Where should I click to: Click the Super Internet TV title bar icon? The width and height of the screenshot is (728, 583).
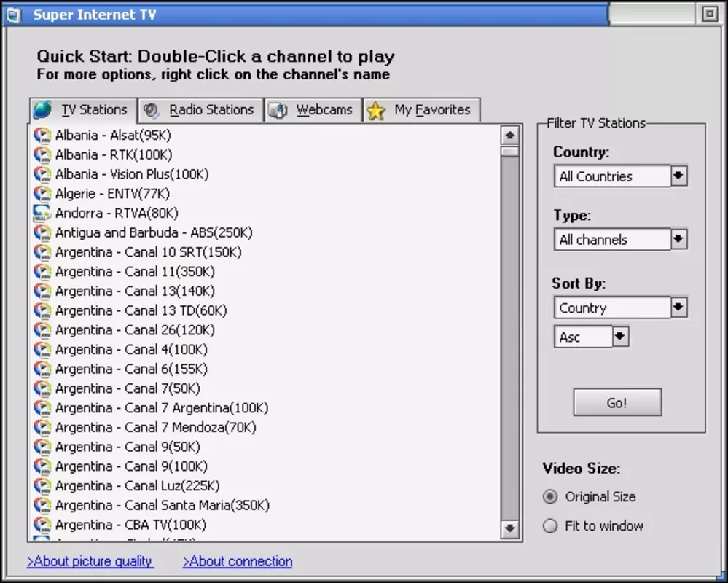click(x=13, y=15)
